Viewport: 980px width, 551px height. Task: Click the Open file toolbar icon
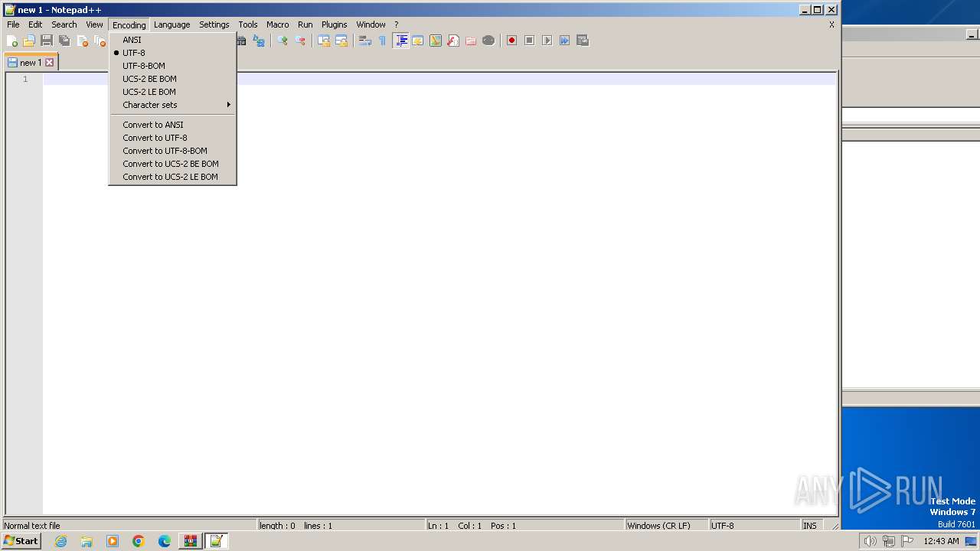tap(29, 41)
